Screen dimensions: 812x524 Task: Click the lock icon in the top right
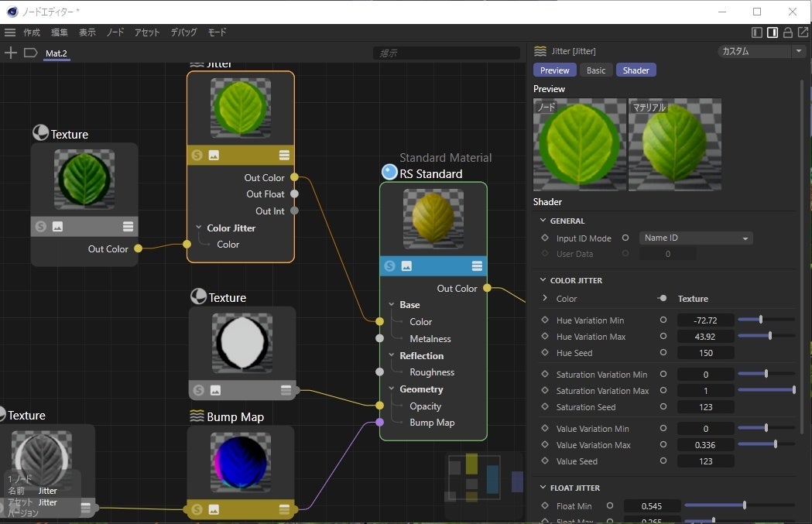point(788,33)
